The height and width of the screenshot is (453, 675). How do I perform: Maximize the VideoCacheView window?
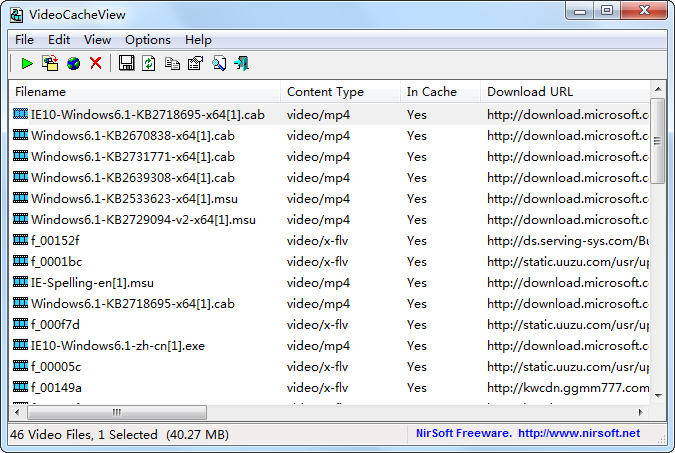tap(607, 11)
